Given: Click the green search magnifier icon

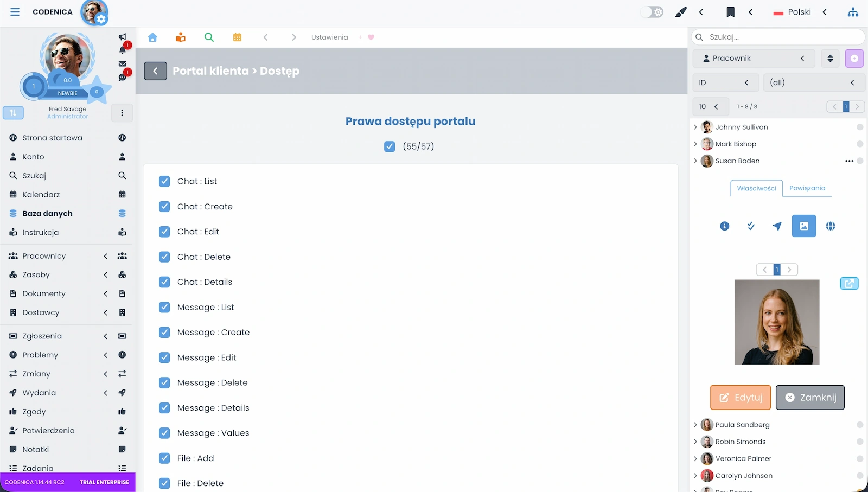Looking at the screenshot, I should click(x=209, y=37).
